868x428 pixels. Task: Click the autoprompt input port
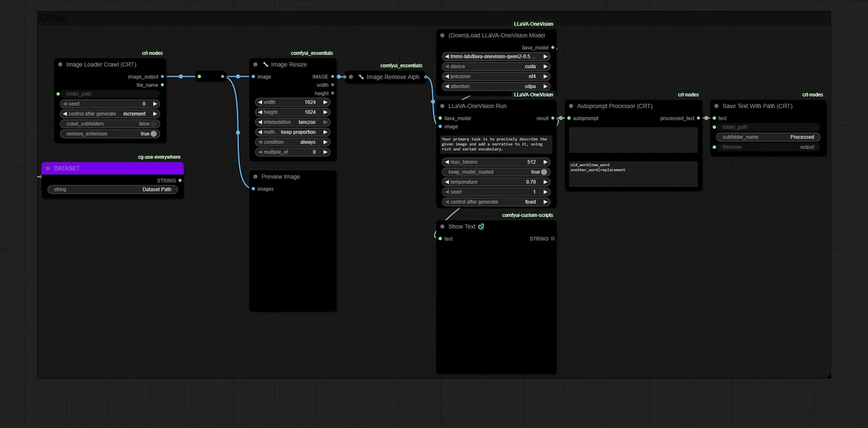[x=569, y=118]
